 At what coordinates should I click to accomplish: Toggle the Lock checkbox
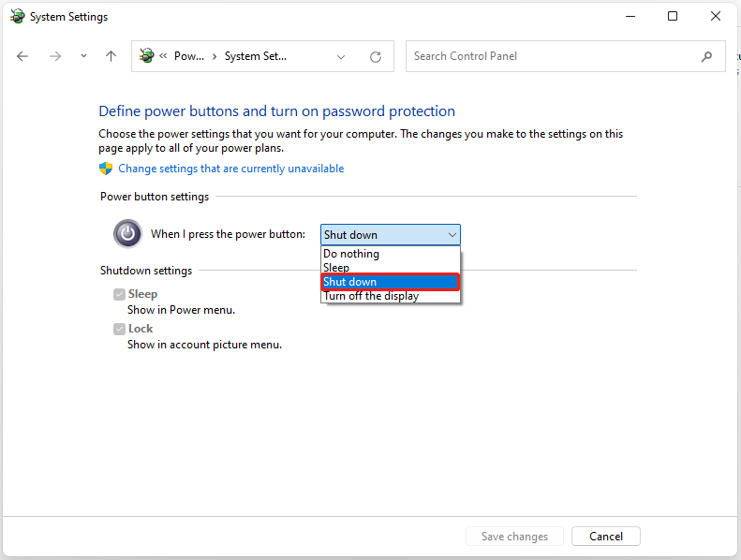pyautogui.click(x=119, y=329)
